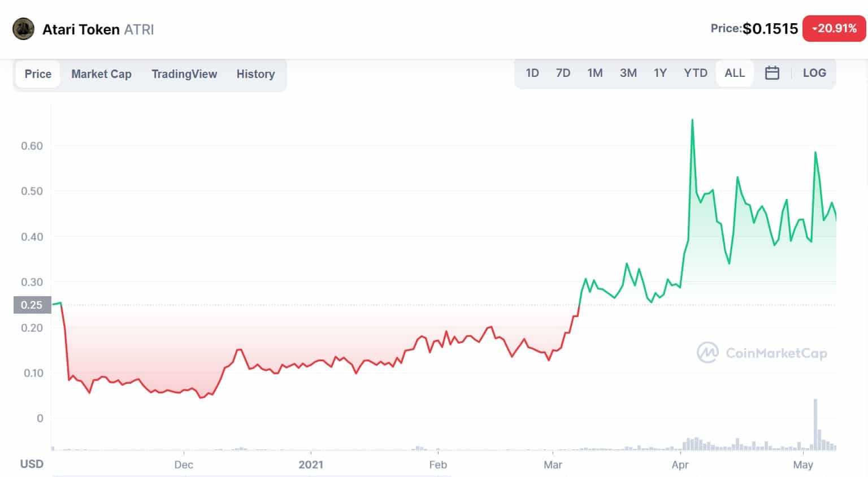
Task: Select the YTD time interval
Action: tap(695, 73)
